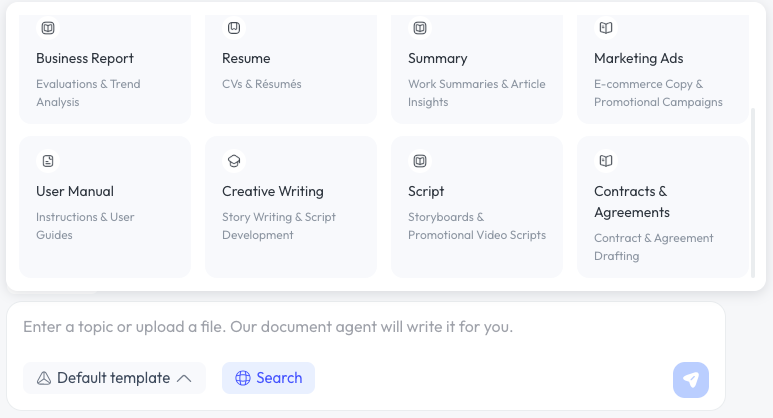
Task: Focus the topic input text field
Action: point(366,327)
